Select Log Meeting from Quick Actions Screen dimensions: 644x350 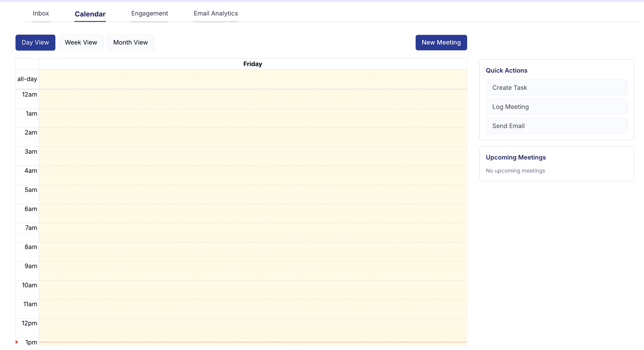[556, 107]
